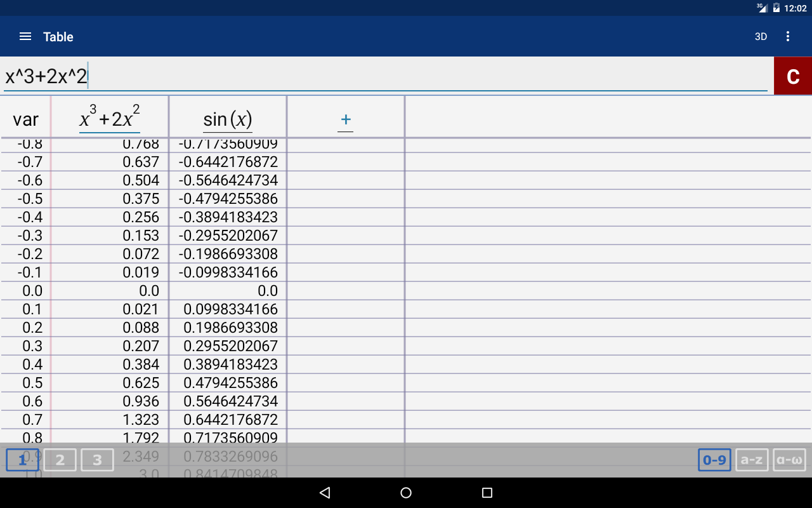Select the 0-9 numeric keyboard
The image size is (812, 508).
tap(714, 460)
